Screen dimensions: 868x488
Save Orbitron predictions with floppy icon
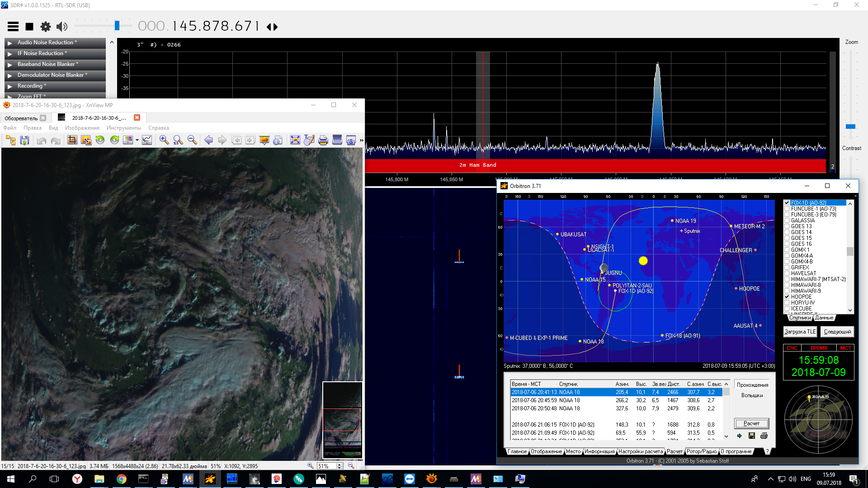tap(751, 436)
